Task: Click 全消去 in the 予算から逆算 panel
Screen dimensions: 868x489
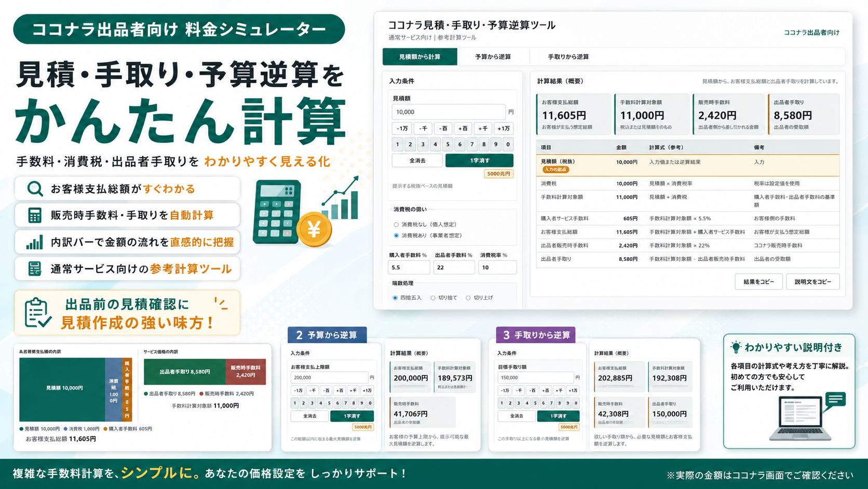Action: pyautogui.click(x=310, y=416)
